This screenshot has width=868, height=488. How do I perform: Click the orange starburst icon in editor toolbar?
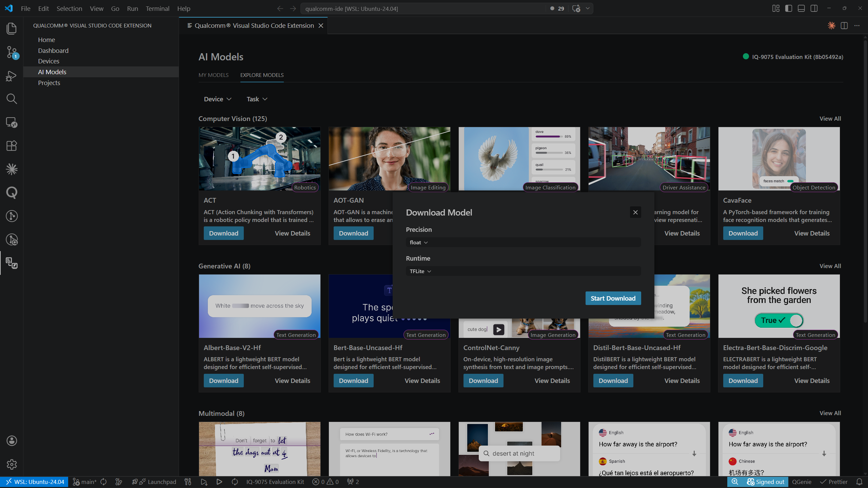point(831,25)
